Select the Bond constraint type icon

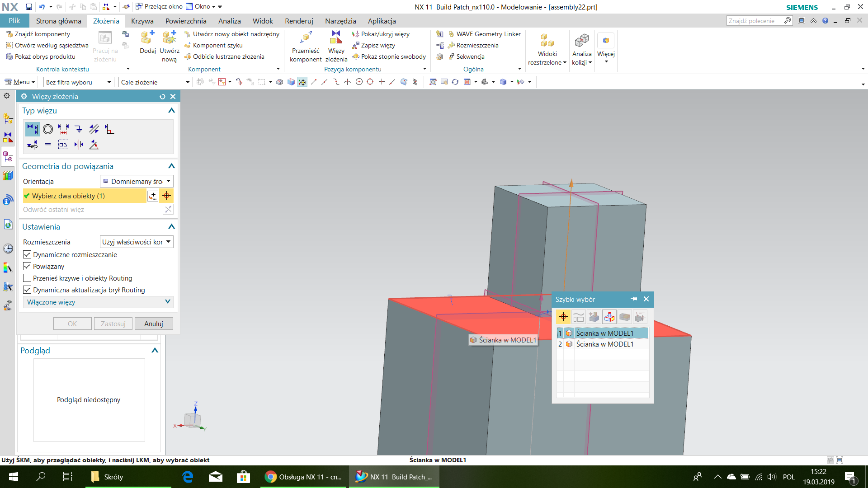click(63, 145)
